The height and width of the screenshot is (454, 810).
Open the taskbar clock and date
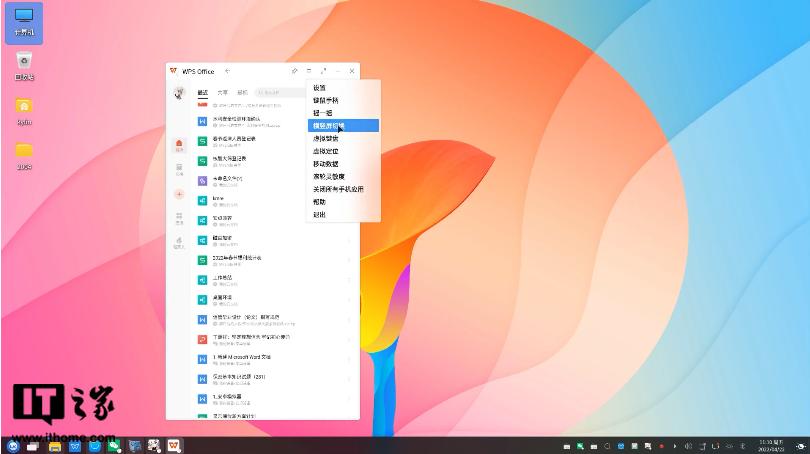[x=771, y=446]
